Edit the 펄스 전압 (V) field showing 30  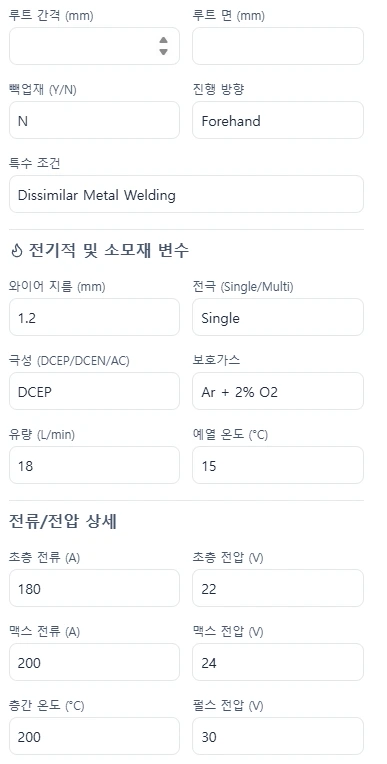tap(278, 736)
